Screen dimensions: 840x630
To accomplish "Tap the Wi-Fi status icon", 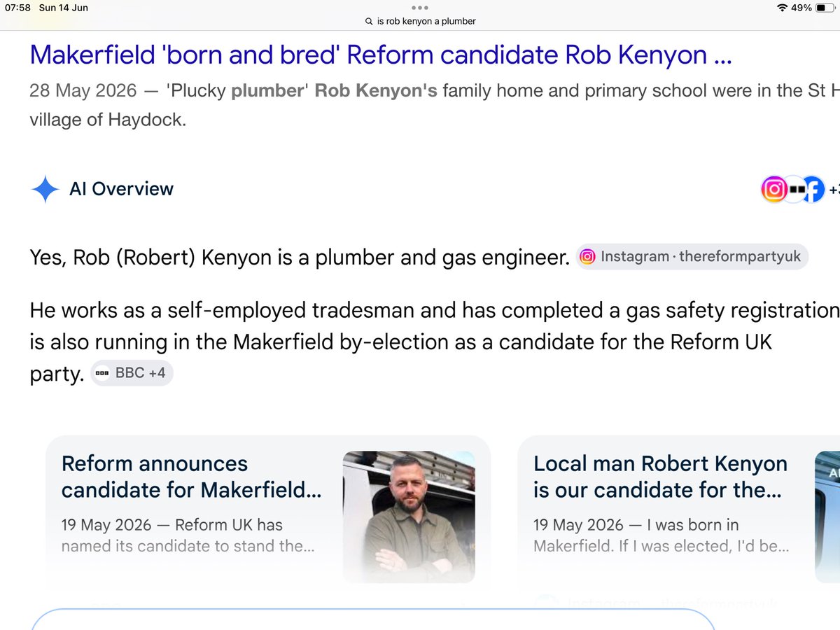I will point(782,8).
